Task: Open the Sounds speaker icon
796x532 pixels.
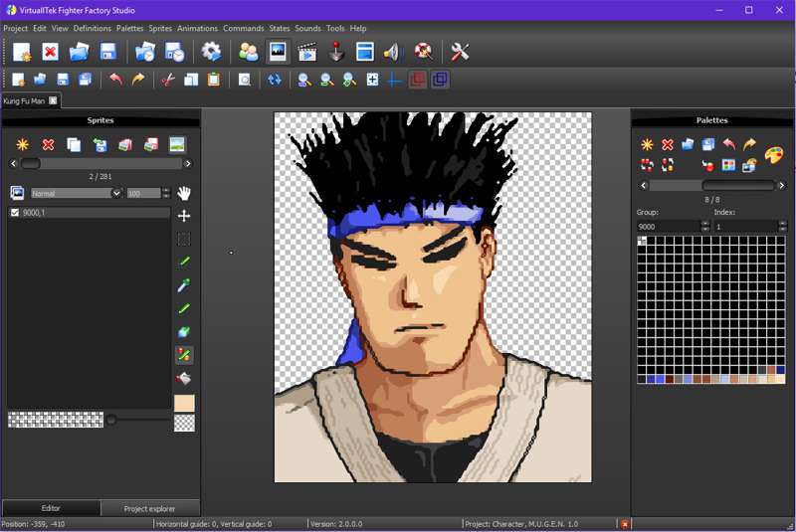Action: click(x=393, y=52)
